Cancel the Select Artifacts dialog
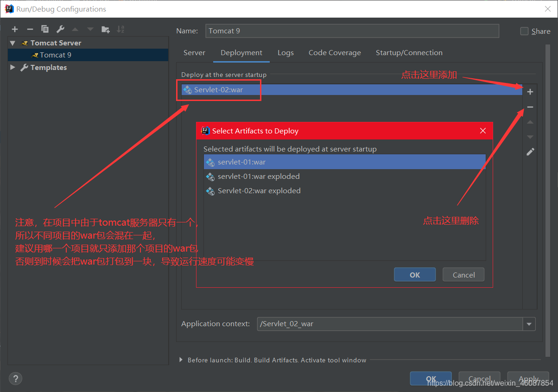 (463, 275)
